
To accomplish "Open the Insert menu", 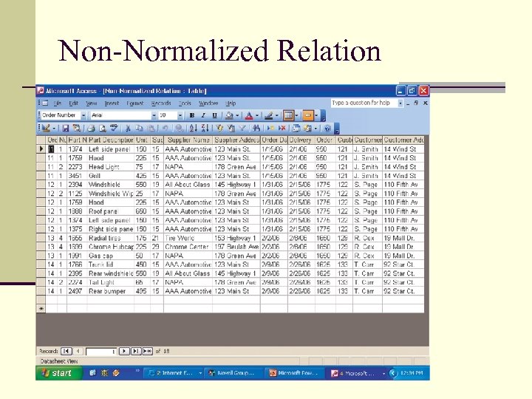I will click(112, 103).
